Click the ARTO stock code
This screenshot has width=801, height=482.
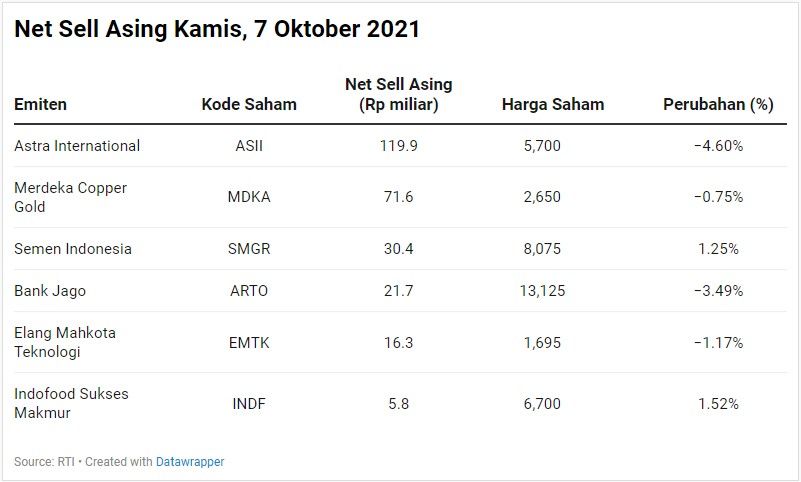click(x=249, y=291)
